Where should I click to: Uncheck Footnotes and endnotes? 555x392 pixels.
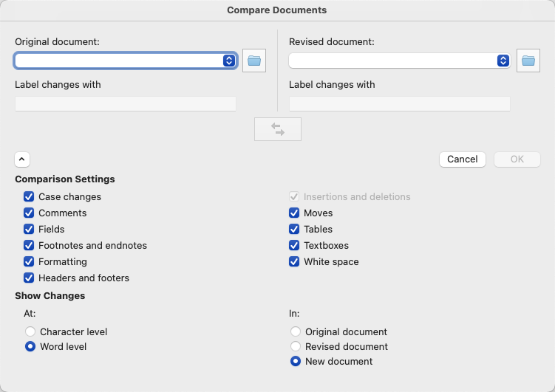pyautogui.click(x=29, y=246)
